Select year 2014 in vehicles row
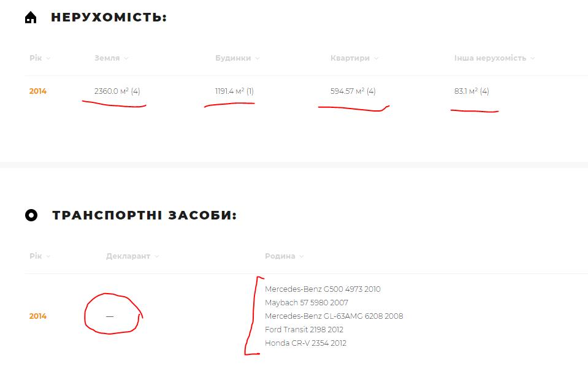 (x=38, y=316)
